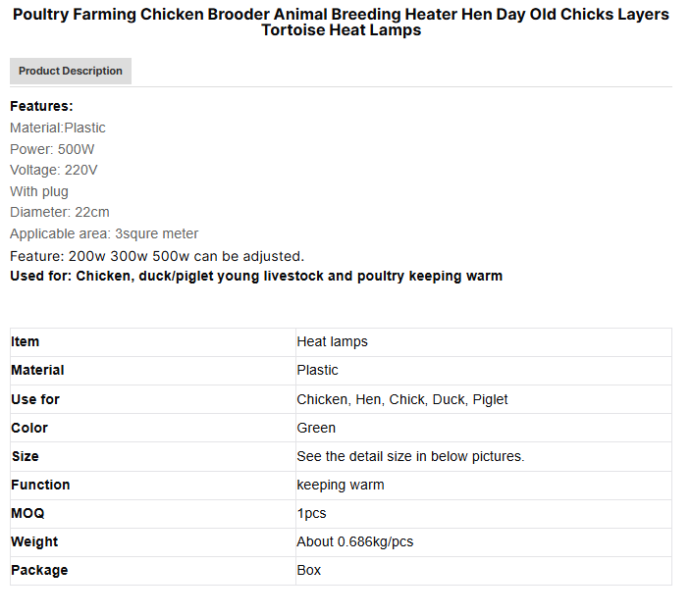Open the Product Description tab
Screen dimensions: 691x616
71,71
